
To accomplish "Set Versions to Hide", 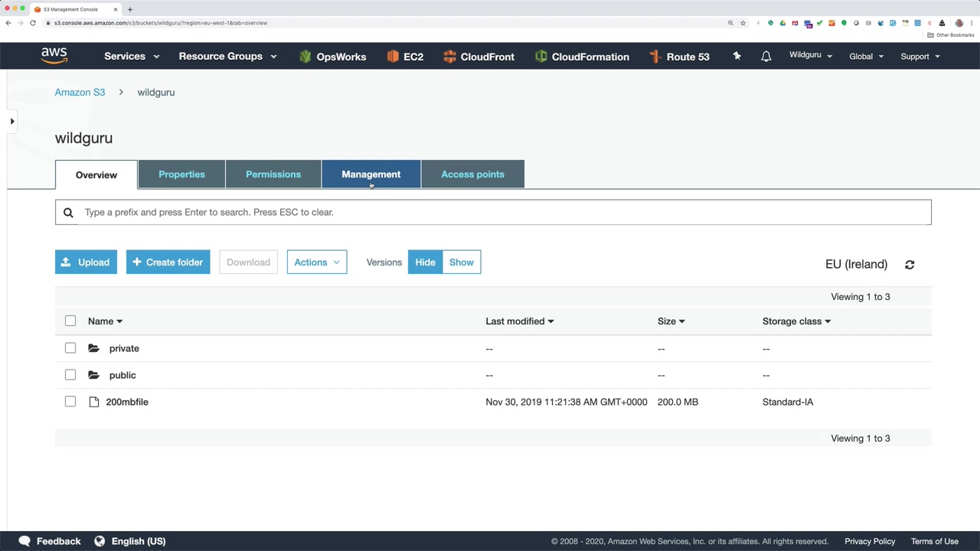I will (x=425, y=262).
